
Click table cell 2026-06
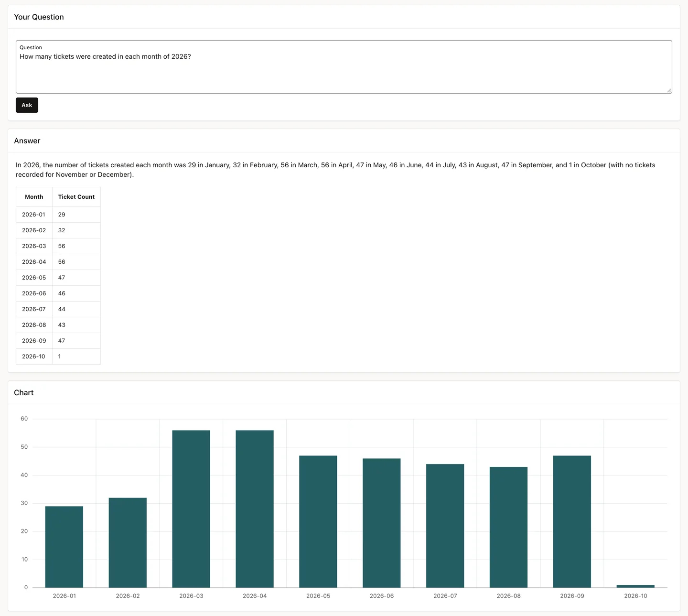pos(34,293)
